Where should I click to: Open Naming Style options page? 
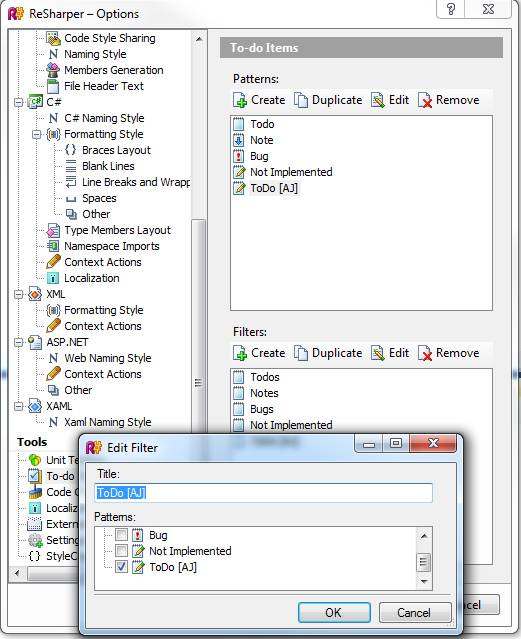coord(86,54)
